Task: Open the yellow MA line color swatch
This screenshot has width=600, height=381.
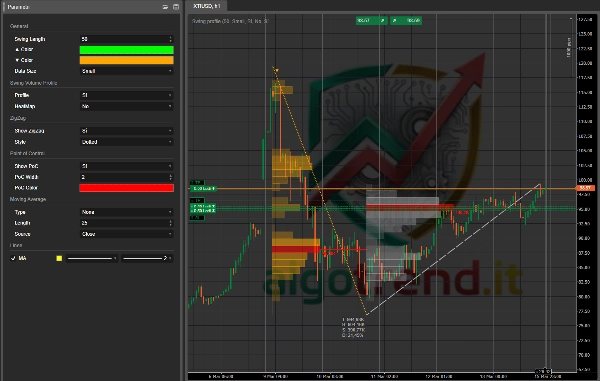Action: point(59,258)
